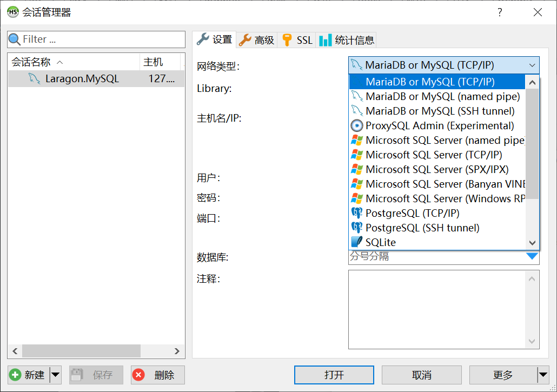Image resolution: width=557 pixels, height=392 pixels.
Task: Click the network type list scrollbar thumb
Action: click(x=532, y=143)
